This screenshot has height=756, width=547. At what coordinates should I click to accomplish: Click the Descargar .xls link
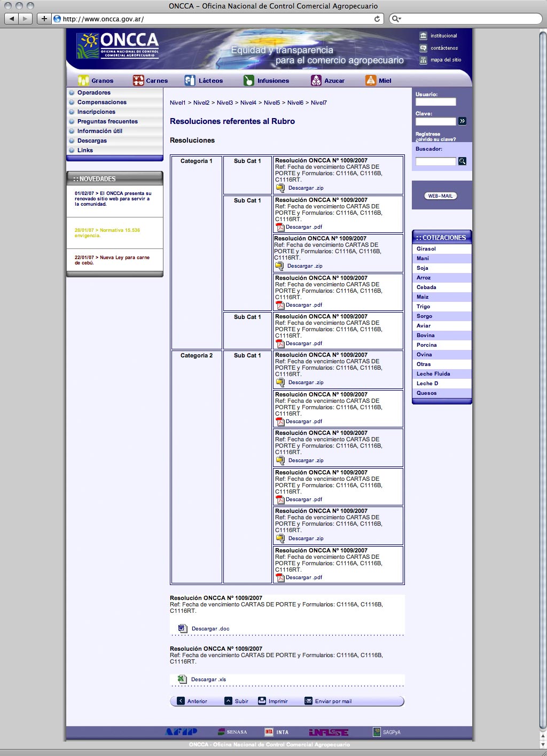tap(208, 679)
